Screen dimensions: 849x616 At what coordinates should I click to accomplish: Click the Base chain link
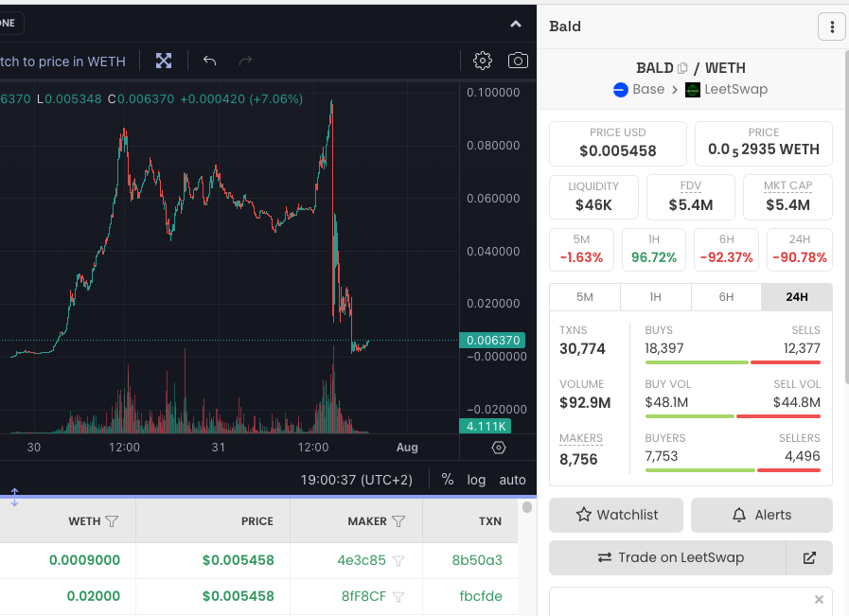click(648, 89)
